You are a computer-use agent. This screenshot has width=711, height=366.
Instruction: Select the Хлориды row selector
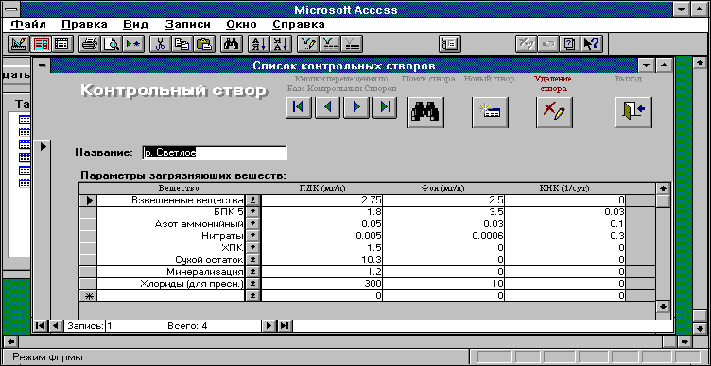pos(88,284)
